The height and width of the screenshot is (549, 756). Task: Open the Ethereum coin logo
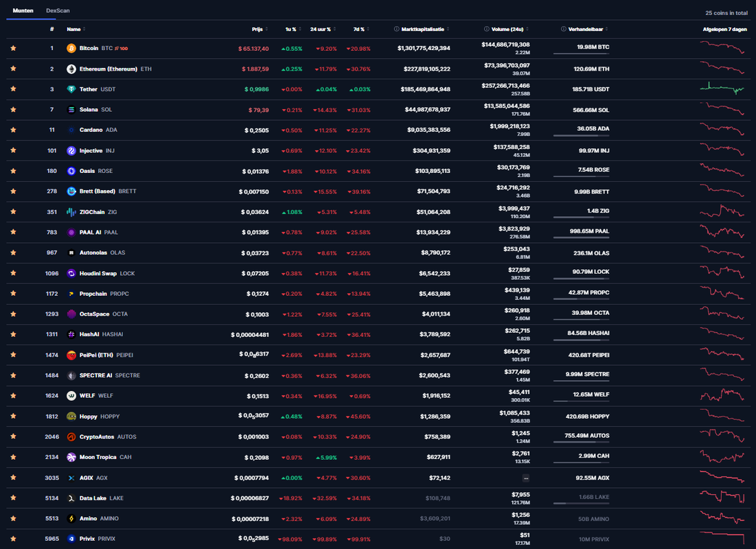click(x=71, y=69)
